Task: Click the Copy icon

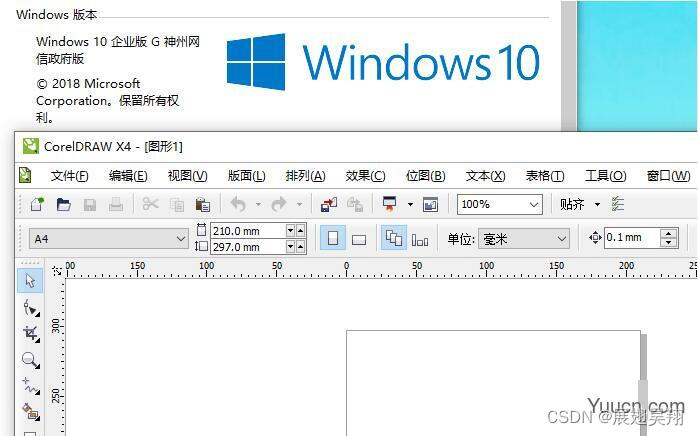Action: (x=177, y=205)
